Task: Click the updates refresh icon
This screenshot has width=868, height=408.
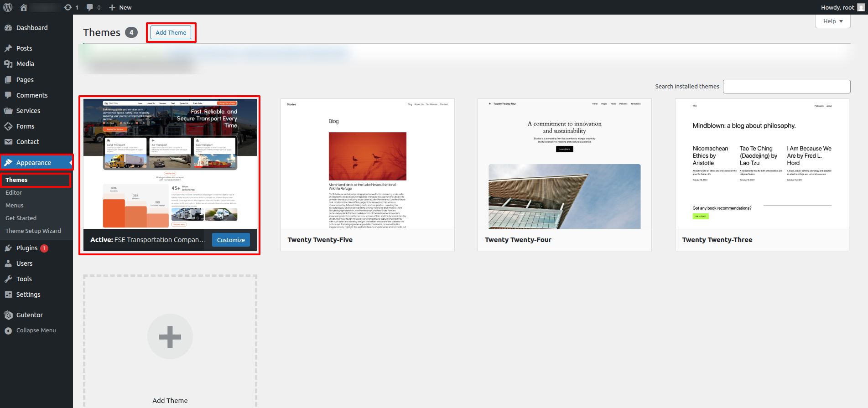Action: [x=68, y=7]
